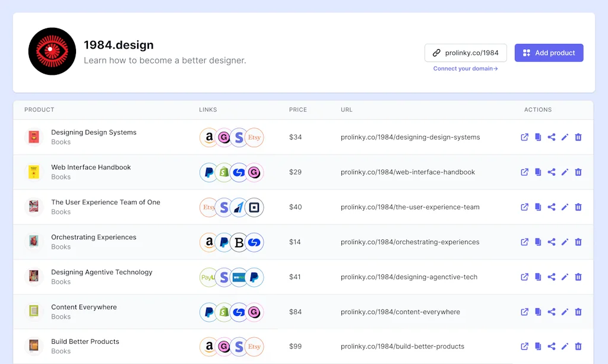This screenshot has height=364, width=608.
Task: Select the Amazon icon on Designing Design Systems
Action: [209, 137]
